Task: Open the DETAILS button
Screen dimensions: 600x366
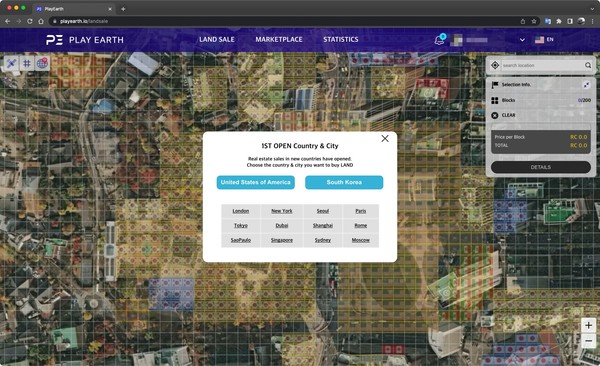Action: pos(540,167)
